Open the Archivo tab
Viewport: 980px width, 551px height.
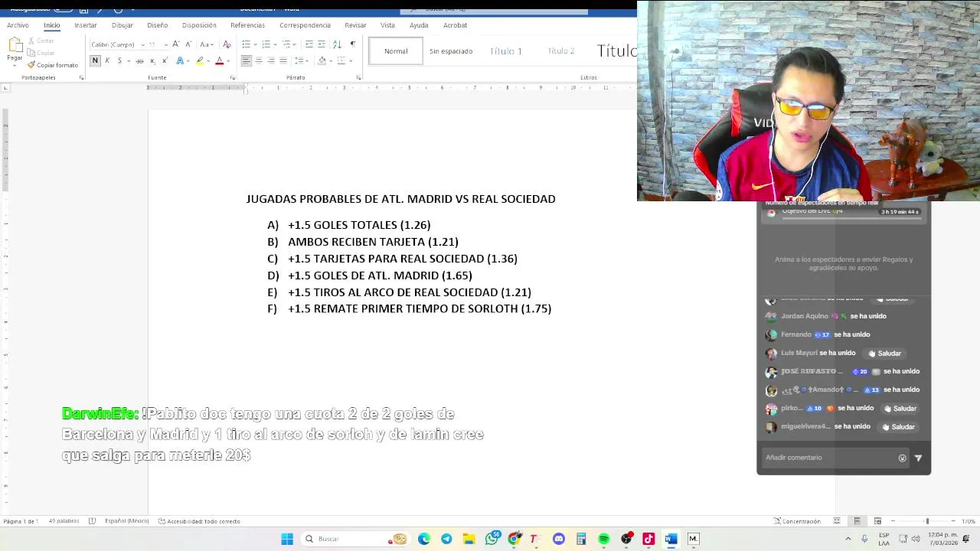tap(18, 25)
